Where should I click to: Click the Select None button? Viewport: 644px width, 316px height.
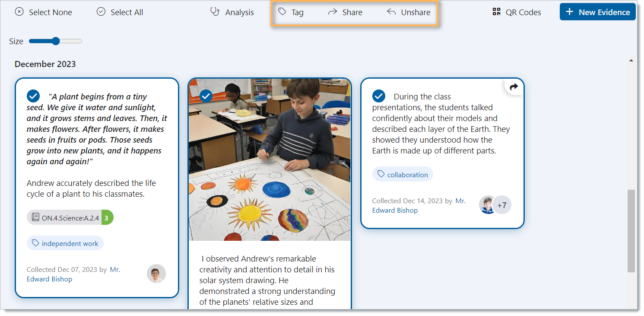point(43,12)
